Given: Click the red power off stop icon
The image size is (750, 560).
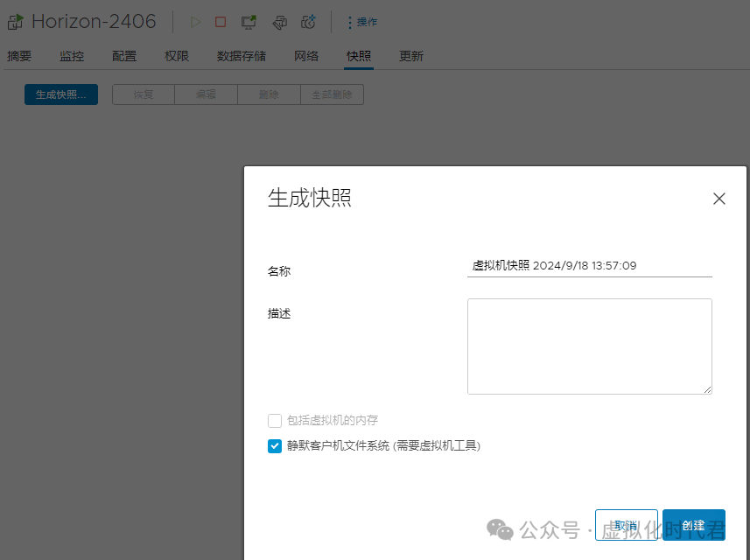Looking at the screenshot, I should 221,22.
